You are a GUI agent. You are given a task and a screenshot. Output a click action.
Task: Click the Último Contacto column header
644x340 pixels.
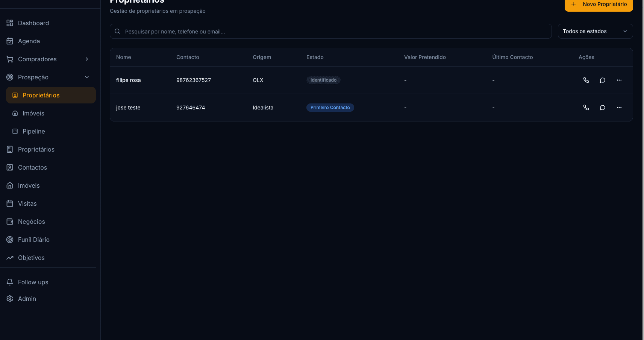tap(512, 57)
